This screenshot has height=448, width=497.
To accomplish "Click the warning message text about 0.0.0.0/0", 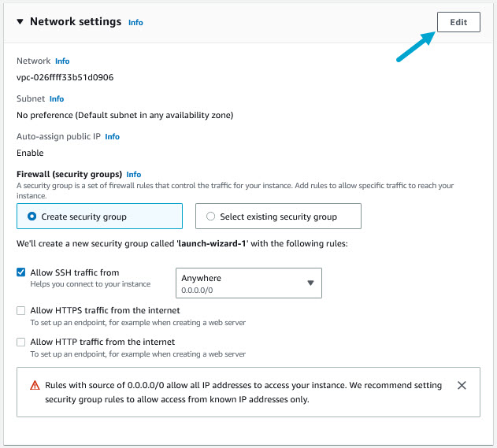I will pos(243,392).
